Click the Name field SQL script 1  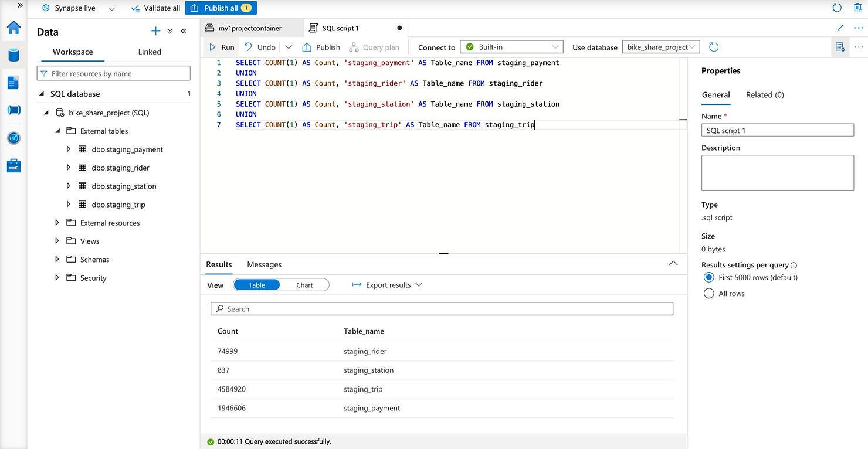[778, 130]
